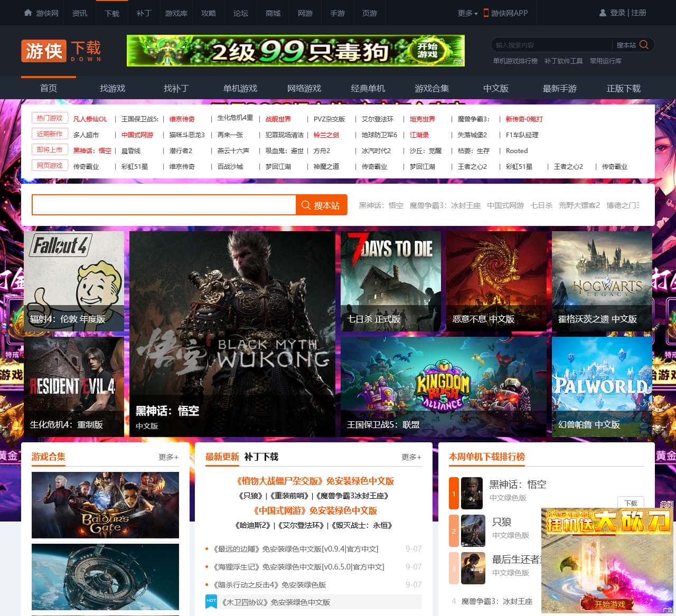676x616 pixels.
Task: Open the 找补丁 navigation tab
Action: [176, 88]
